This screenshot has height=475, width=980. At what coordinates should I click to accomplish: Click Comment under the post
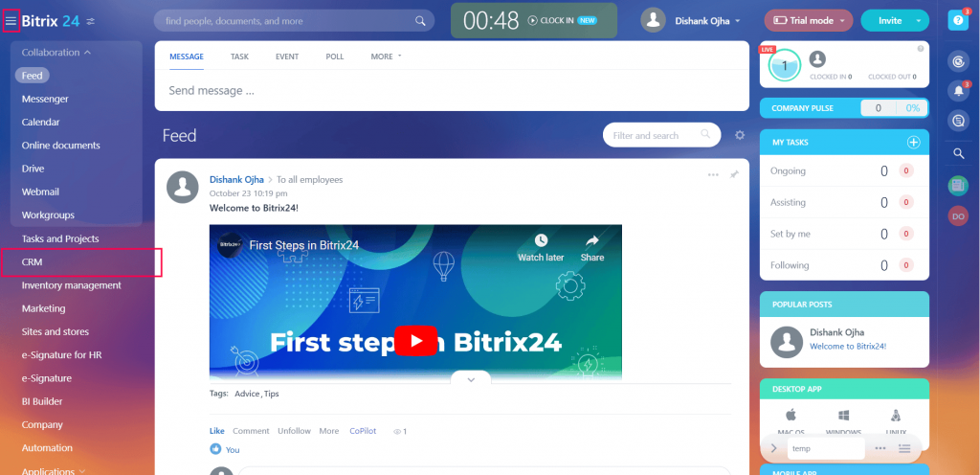(x=251, y=431)
